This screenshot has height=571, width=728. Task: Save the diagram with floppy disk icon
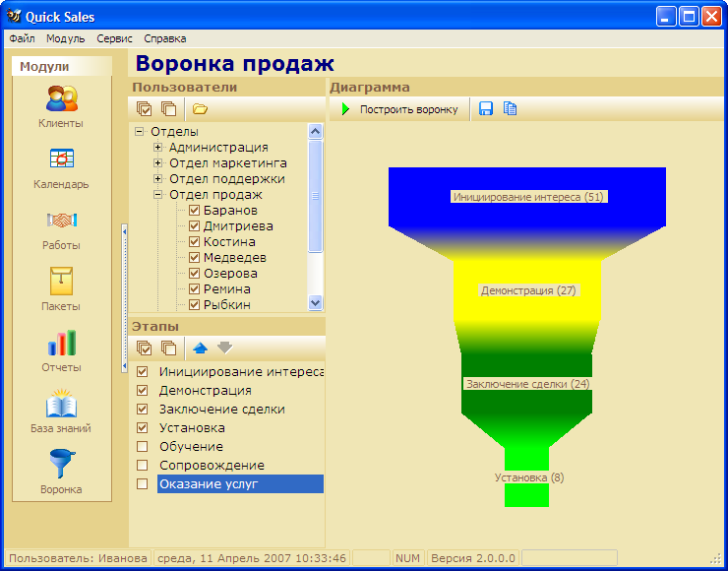pyautogui.click(x=486, y=109)
